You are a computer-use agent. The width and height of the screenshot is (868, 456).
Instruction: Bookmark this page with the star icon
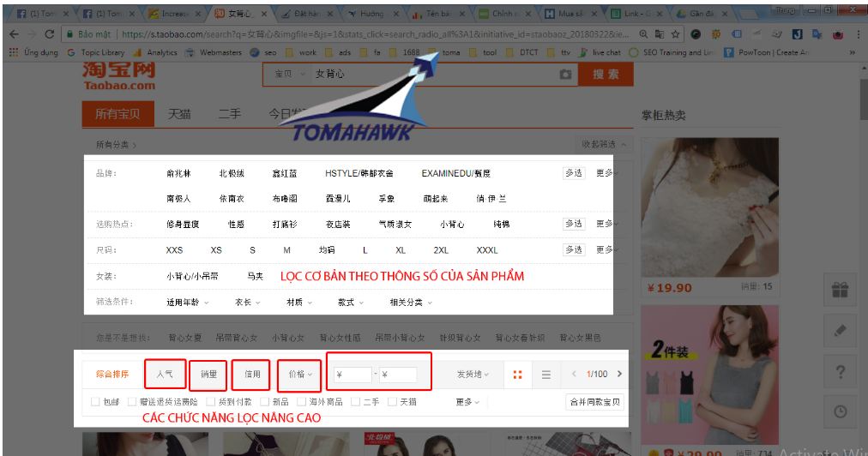click(x=675, y=34)
